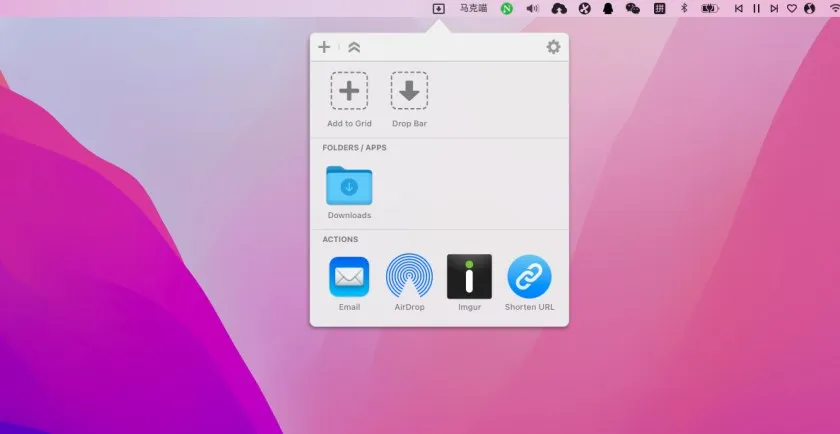Select the Imgur upload action
840x434 pixels.
click(x=469, y=277)
